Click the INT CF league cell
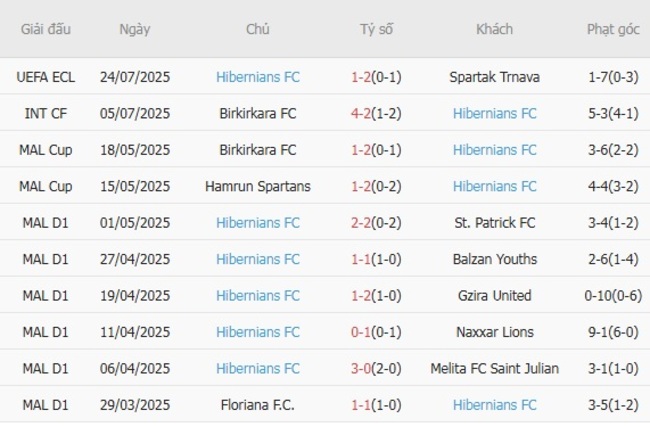Screen dimensions: 650x427 [45, 113]
